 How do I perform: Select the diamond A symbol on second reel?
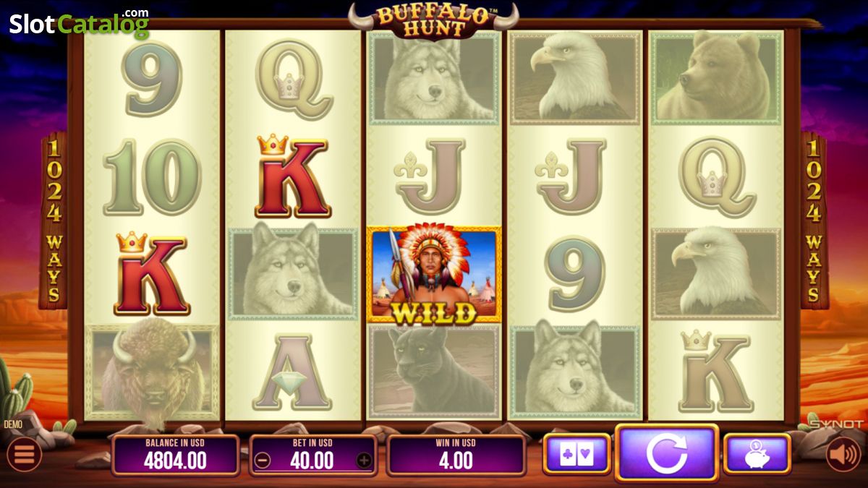292,372
